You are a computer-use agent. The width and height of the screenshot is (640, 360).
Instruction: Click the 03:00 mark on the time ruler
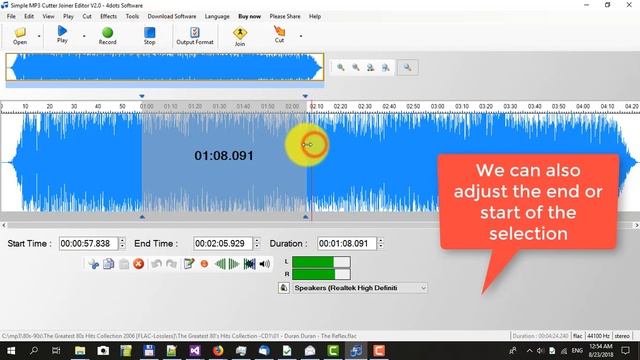pos(438,107)
